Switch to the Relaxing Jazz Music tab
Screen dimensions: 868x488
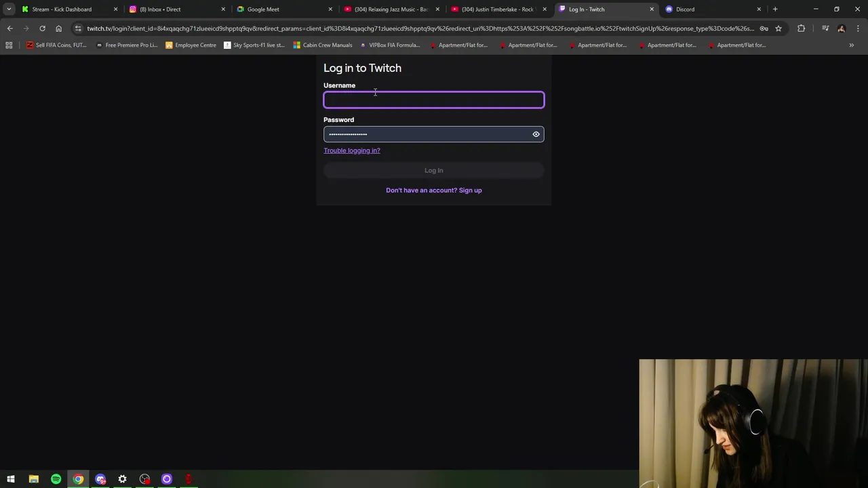pos(391,9)
